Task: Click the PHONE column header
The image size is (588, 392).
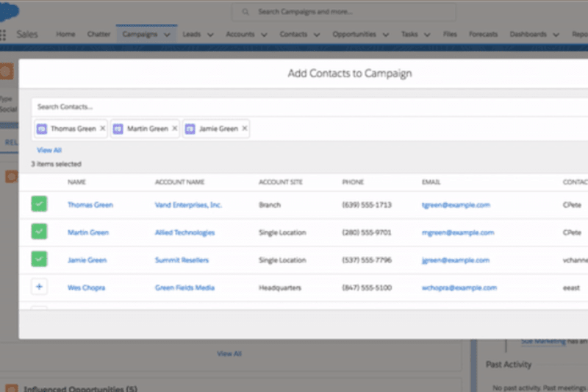Action: [x=353, y=182]
